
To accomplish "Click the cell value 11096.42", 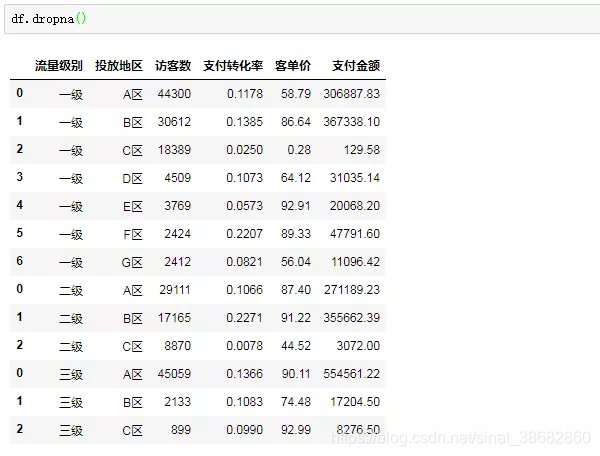I will 355,262.
